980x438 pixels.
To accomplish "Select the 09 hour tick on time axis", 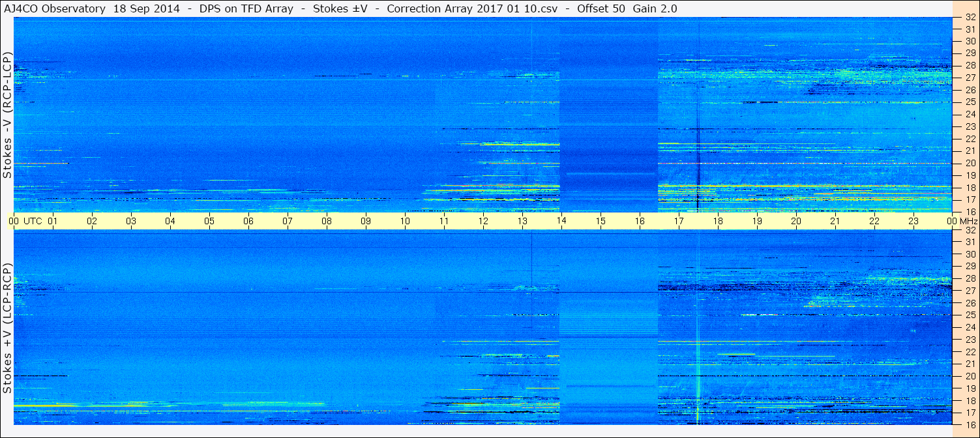I will pyautogui.click(x=366, y=221).
